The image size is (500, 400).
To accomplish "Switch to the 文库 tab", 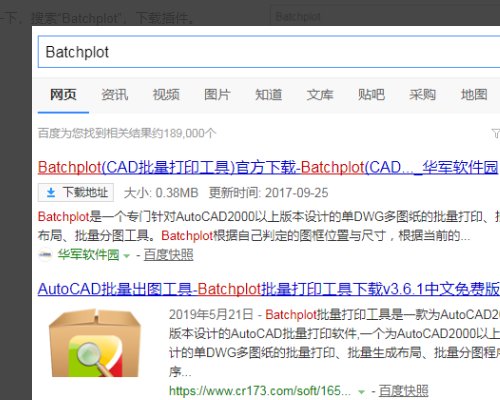I will click(320, 95).
